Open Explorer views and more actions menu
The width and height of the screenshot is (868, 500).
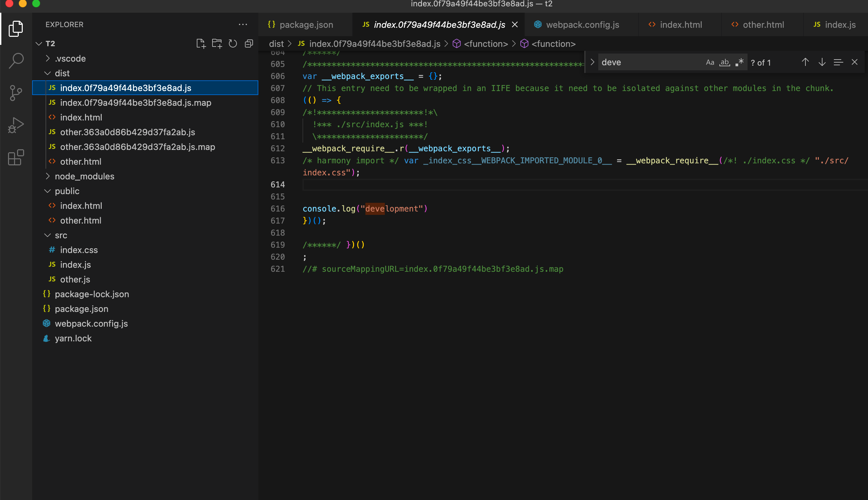[x=243, y=25]
